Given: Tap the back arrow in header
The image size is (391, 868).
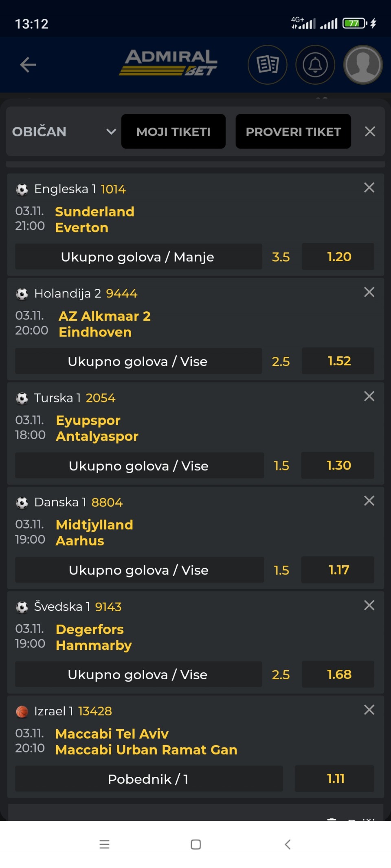Looking at the screenshot, I should [x=28, y=65].
